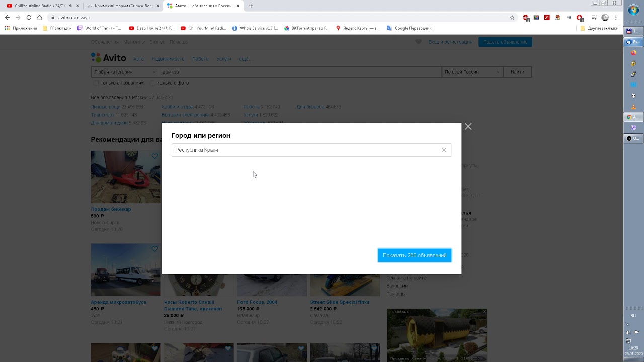The width and height of the screenshot is (644, 362).
Task: Focus the browser address bar
Action: 282,18
